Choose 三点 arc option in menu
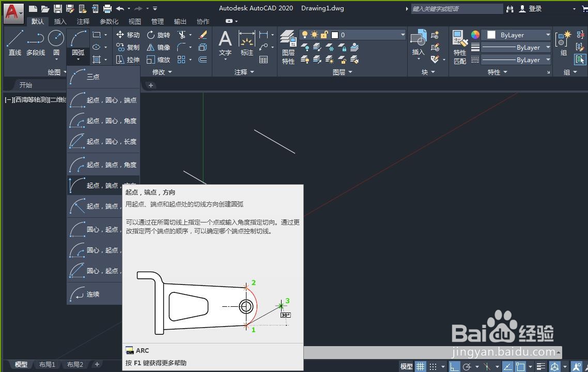The height and width of the screenshot is (372, 588). coord(103,77)
